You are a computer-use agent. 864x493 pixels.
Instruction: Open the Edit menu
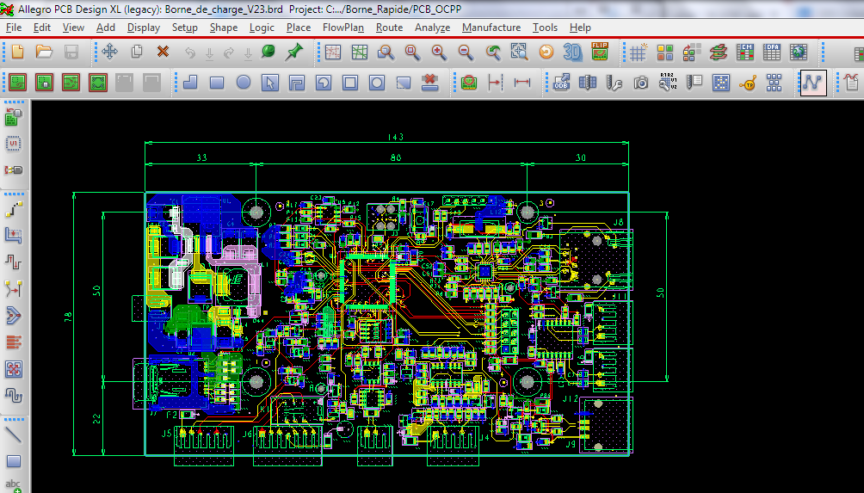(x=42, y=28)
